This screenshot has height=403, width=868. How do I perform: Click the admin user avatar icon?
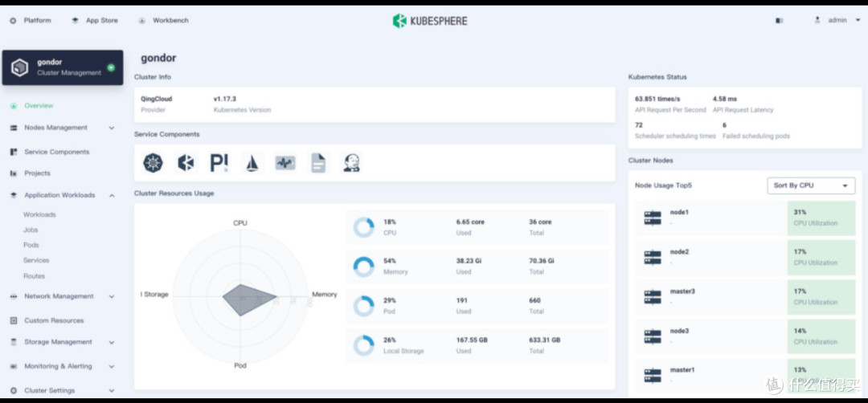point(817,20)
